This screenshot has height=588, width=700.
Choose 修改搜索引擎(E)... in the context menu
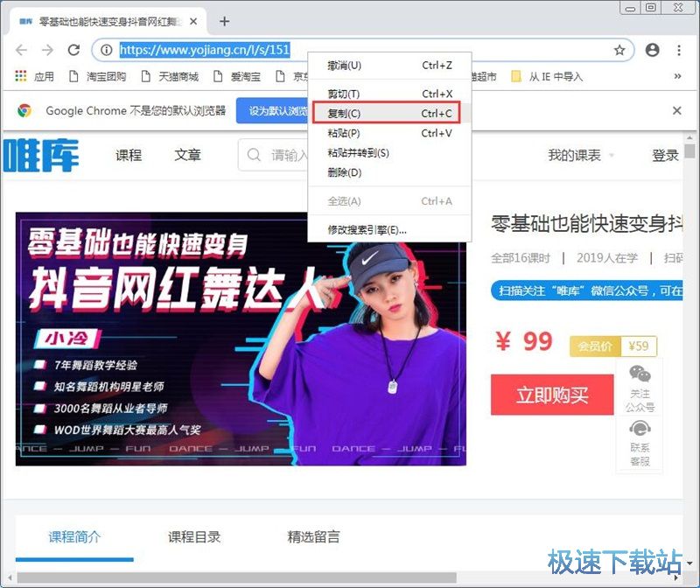pos(389,230)
